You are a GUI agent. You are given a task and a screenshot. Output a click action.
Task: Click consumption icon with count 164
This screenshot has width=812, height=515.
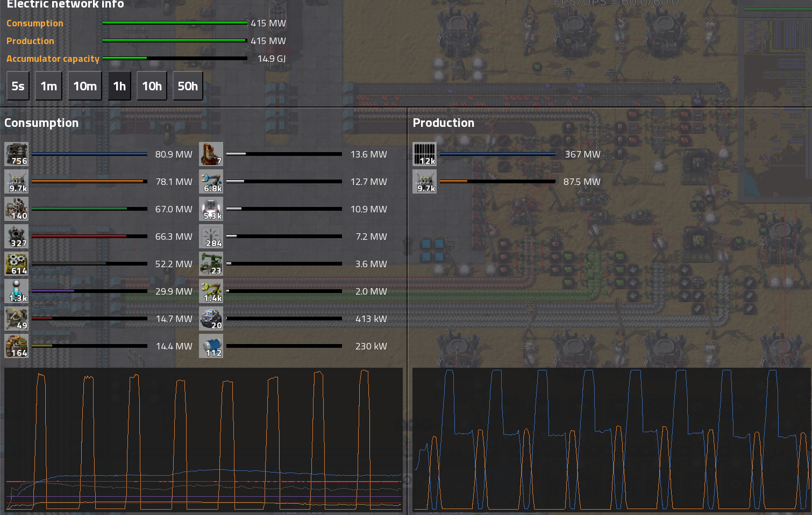[x=17, y=346]
